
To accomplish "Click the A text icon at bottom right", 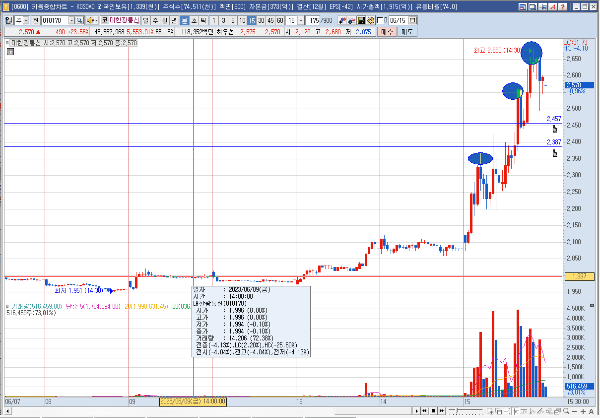I will tap(591, 411).
